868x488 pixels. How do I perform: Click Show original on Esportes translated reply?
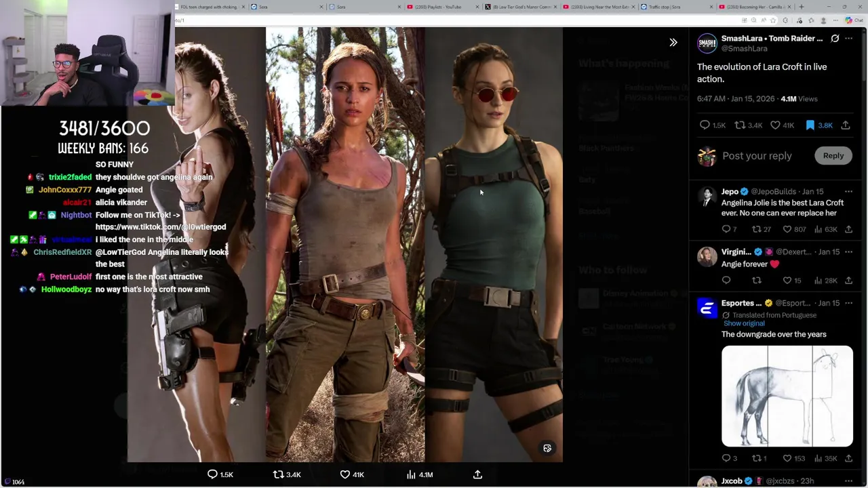[744, 323]
